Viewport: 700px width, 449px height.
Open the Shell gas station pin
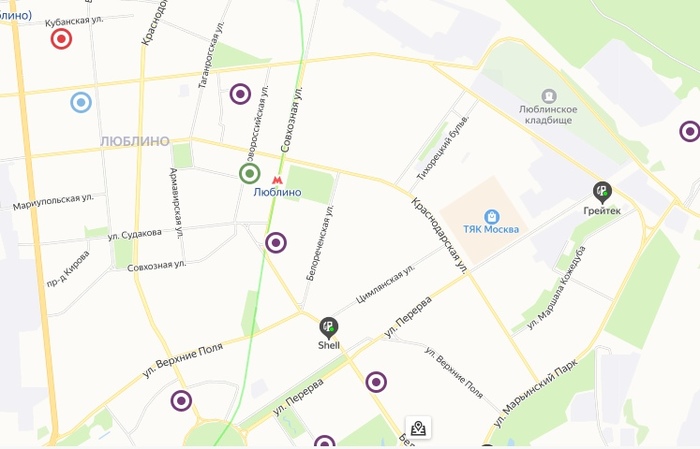(329, 328)
